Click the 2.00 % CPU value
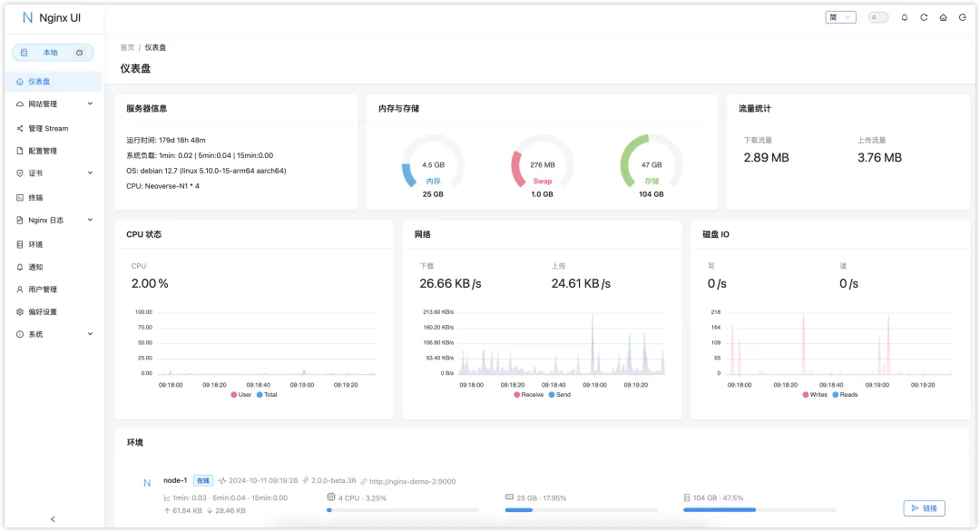Screen dimensions: 980x532 [x=150, y=283]
